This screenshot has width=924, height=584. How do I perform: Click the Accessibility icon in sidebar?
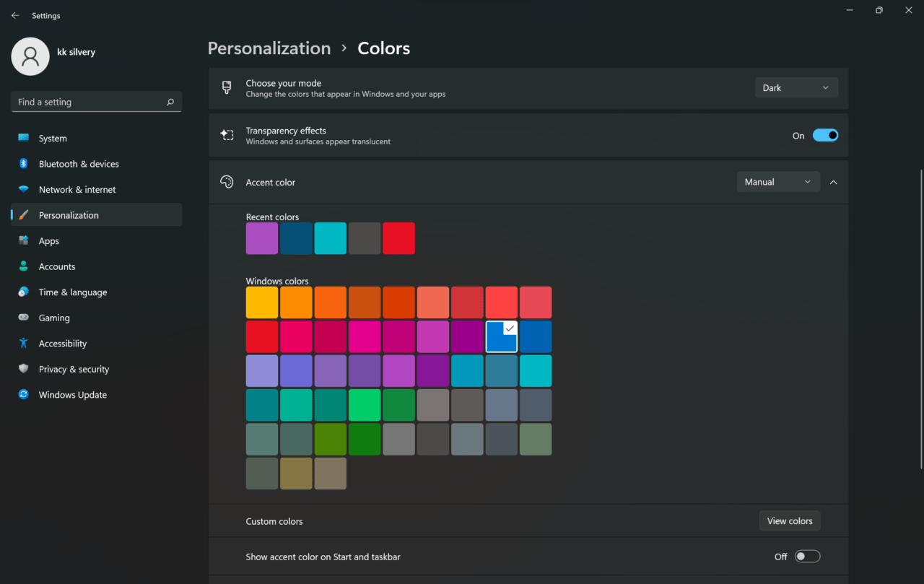tap(22, 343)
